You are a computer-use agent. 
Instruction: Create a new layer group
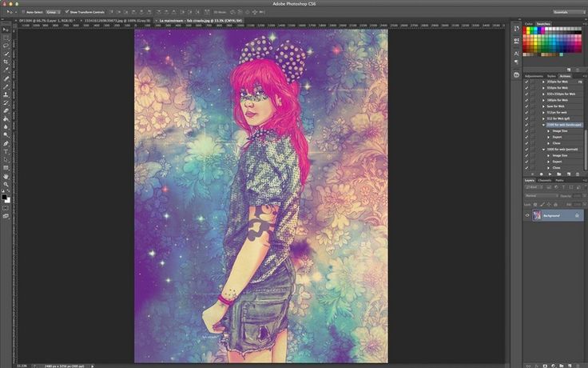click(x=562, y=365)
